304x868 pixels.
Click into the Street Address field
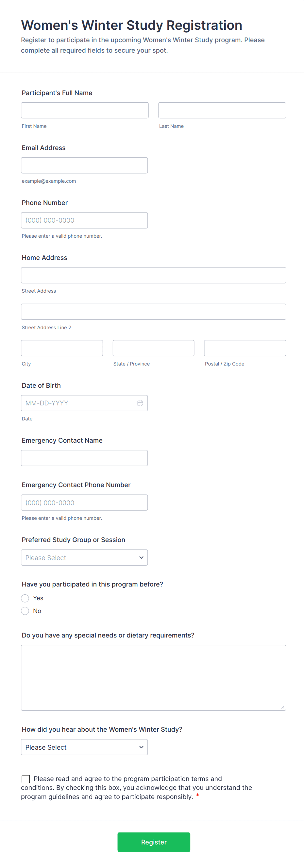[153, 275]
